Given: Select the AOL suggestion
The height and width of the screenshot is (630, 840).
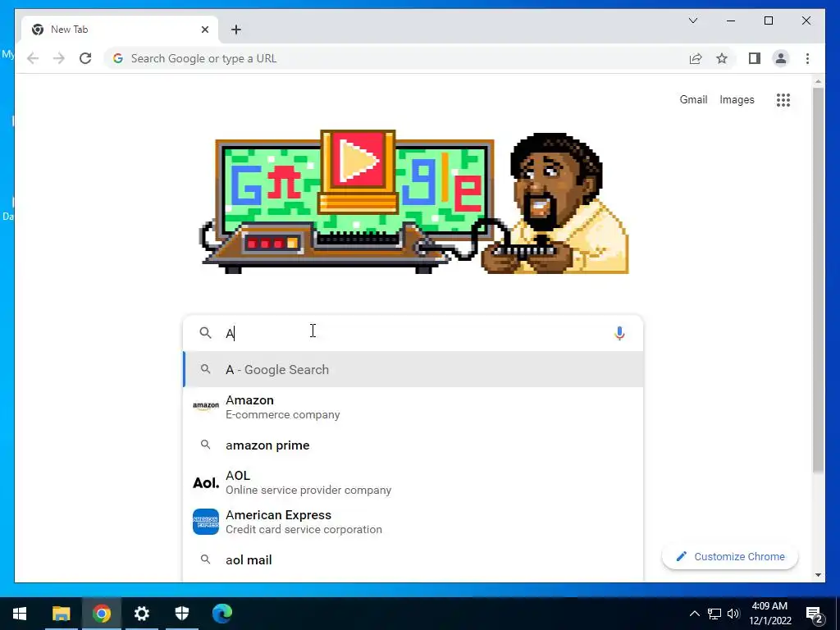Looking at the screenshot, I should (x=413, y=482).
